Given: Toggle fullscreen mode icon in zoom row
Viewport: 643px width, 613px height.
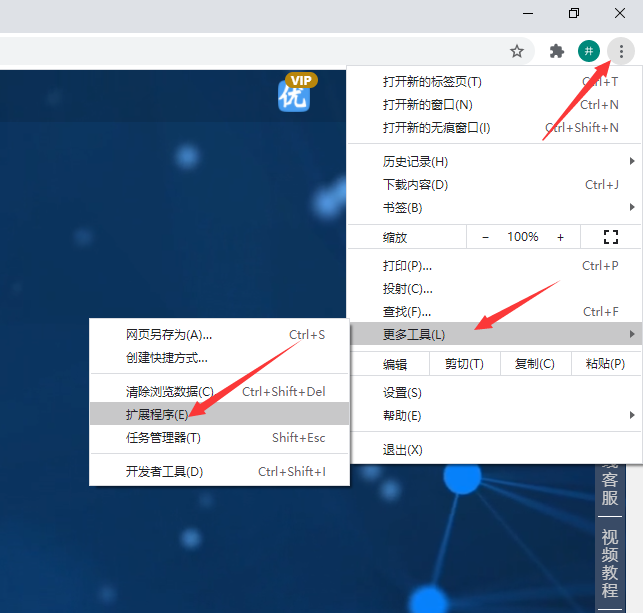Looking at the screenshot, I should click(611, 237).
